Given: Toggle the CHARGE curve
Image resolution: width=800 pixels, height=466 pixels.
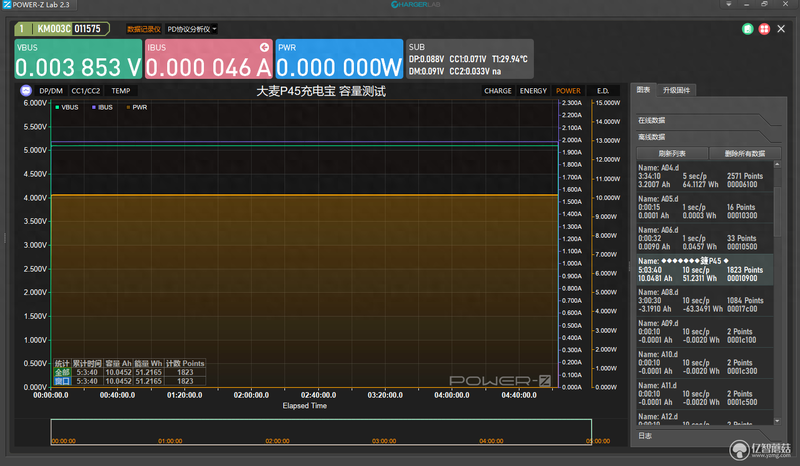Looking at the screenshot, I should pyautogui.click(x=497, y=91).
